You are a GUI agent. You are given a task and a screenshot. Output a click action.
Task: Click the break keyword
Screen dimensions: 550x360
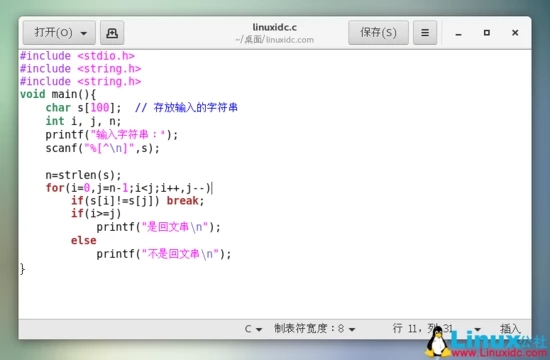pos(182,201)
